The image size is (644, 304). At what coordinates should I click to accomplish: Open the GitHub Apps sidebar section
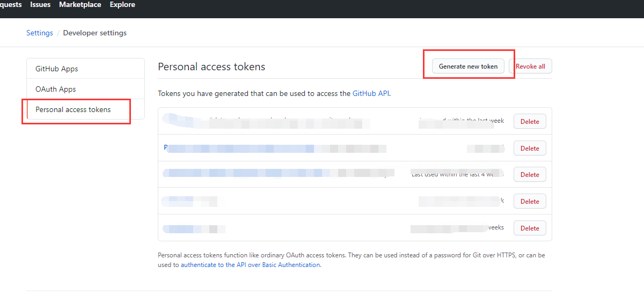click(57, 69)
